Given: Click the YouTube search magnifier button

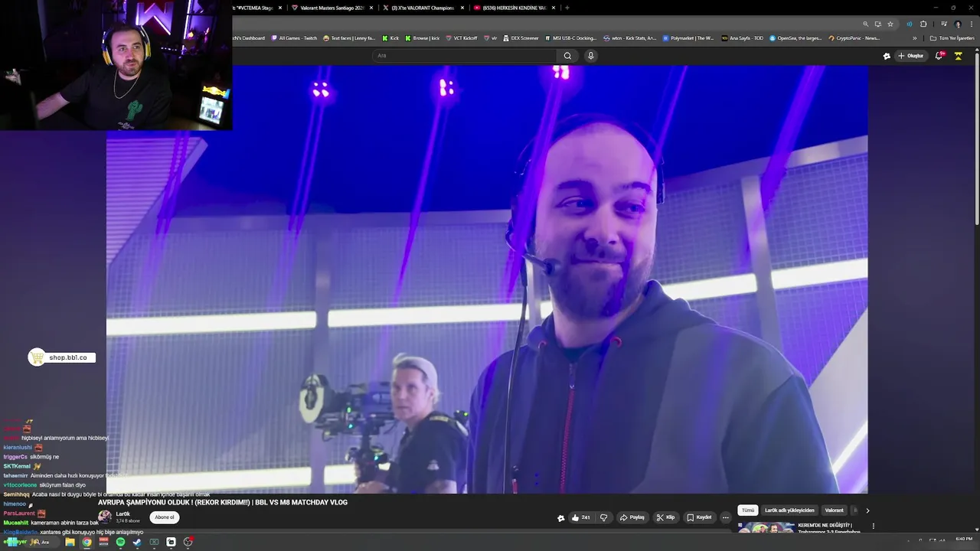Looking at the screenshot, I should click(567, 56).
